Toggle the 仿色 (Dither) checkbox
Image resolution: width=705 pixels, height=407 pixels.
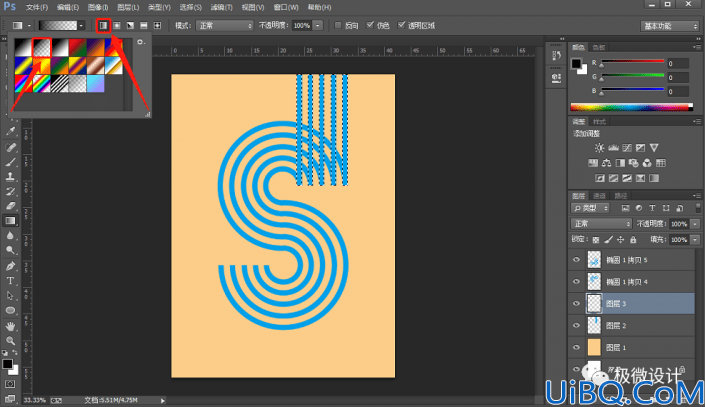[370, 25]
